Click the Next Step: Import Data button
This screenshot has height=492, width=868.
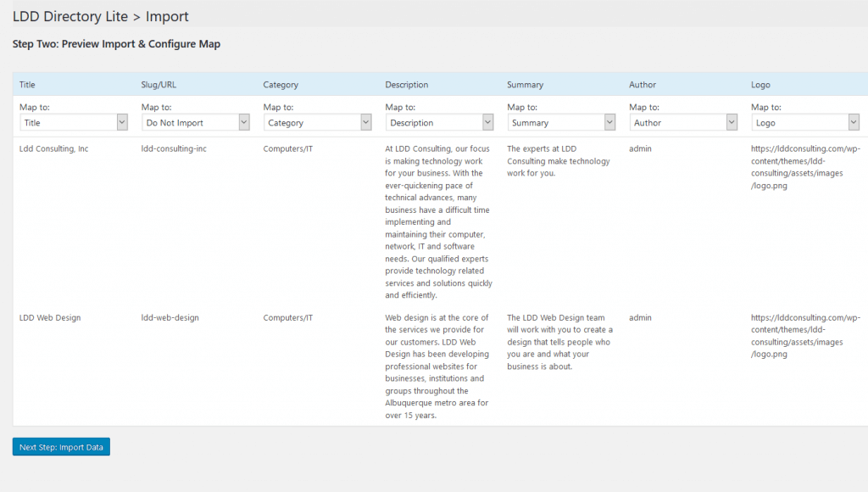(61, 446)
